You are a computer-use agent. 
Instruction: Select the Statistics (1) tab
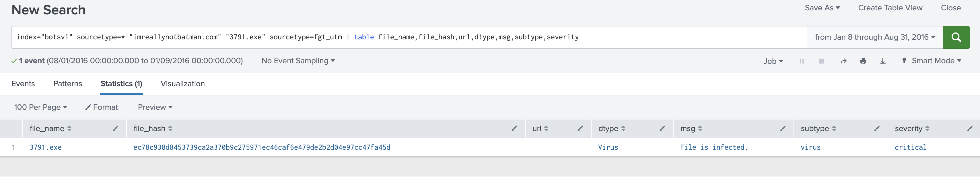[x=121, y=84]
